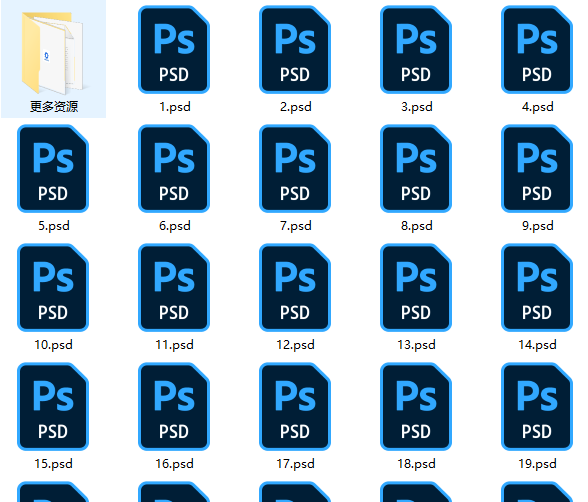Select the 19.psd Photoshop file icon
Image resolution: width=588 pixels, height=502 pixels.
click(x=537, y=406)
